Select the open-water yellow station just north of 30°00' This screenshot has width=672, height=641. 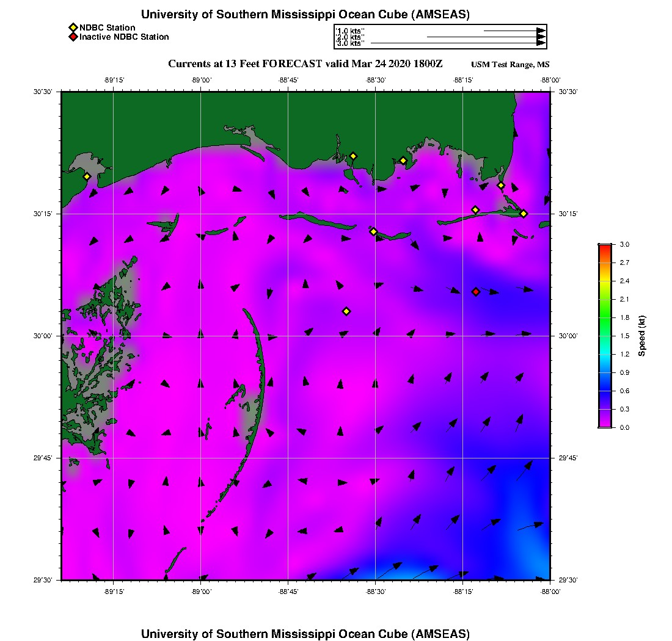pyautogui.click(x=346, y=311)
